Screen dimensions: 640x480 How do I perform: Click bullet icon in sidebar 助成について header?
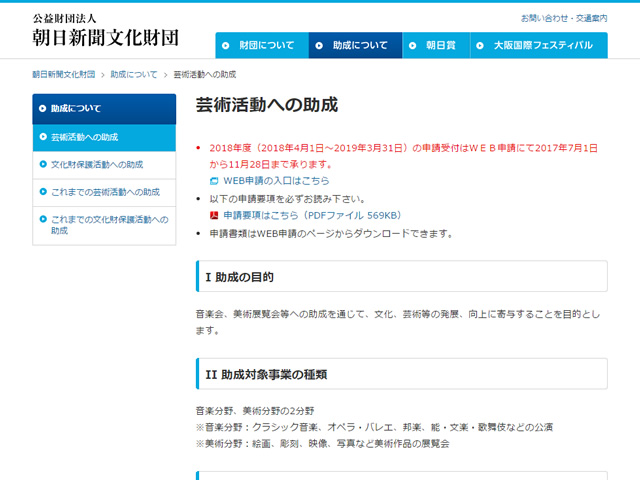(42, 109)
